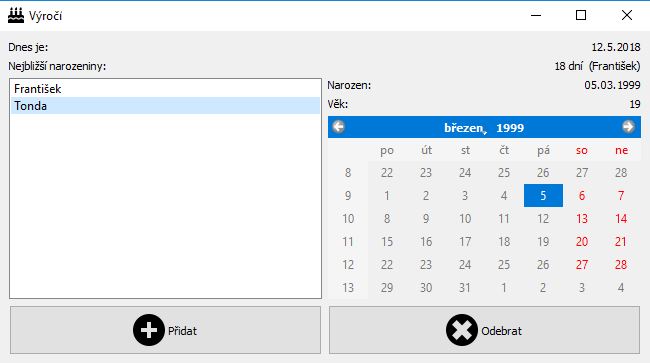
Task: Click the next month arrow icon
Action: click(x=628, y=127)
